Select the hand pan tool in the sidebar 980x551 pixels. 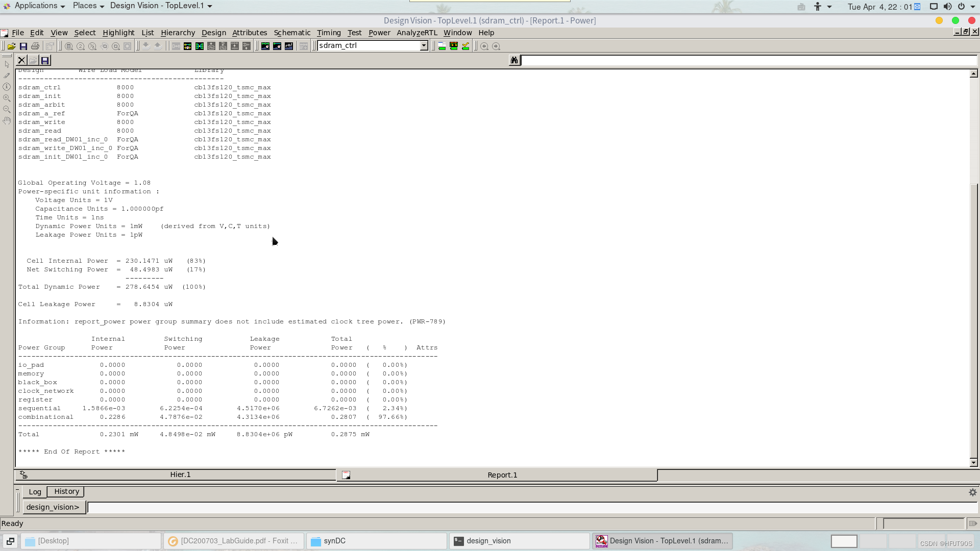coord(7,121)
